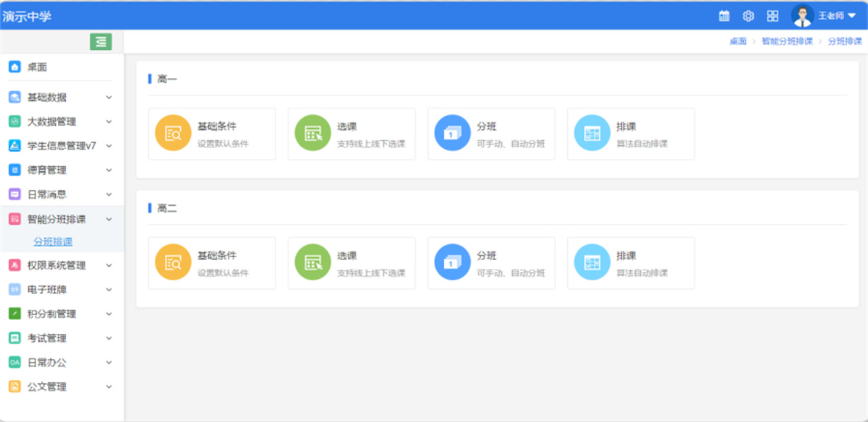Collapse the 智能分班排课 sidebar section
This screenshot has height=422, width=868.
pos(109,219)
